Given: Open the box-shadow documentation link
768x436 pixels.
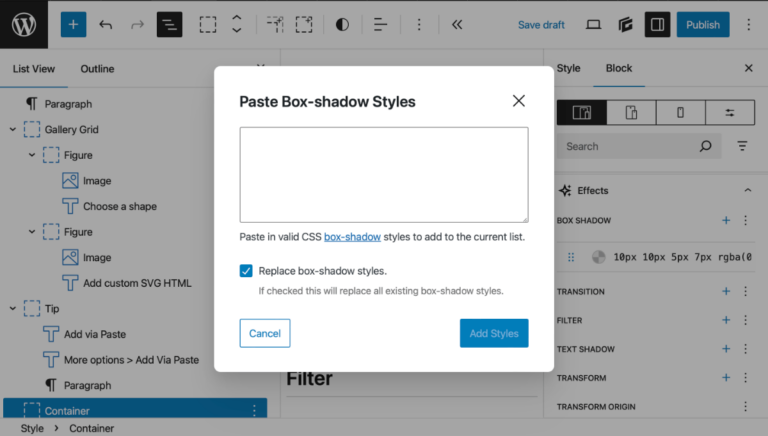Looking at the screenshot, I should [x=352, y=237].
